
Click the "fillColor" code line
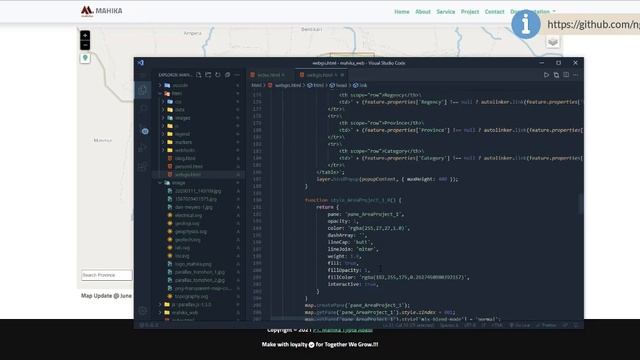point(398,277)
